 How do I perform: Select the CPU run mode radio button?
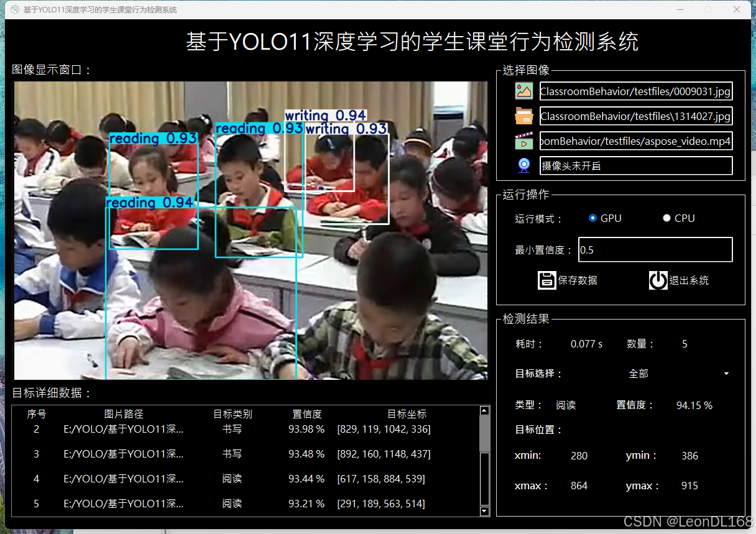666,218
